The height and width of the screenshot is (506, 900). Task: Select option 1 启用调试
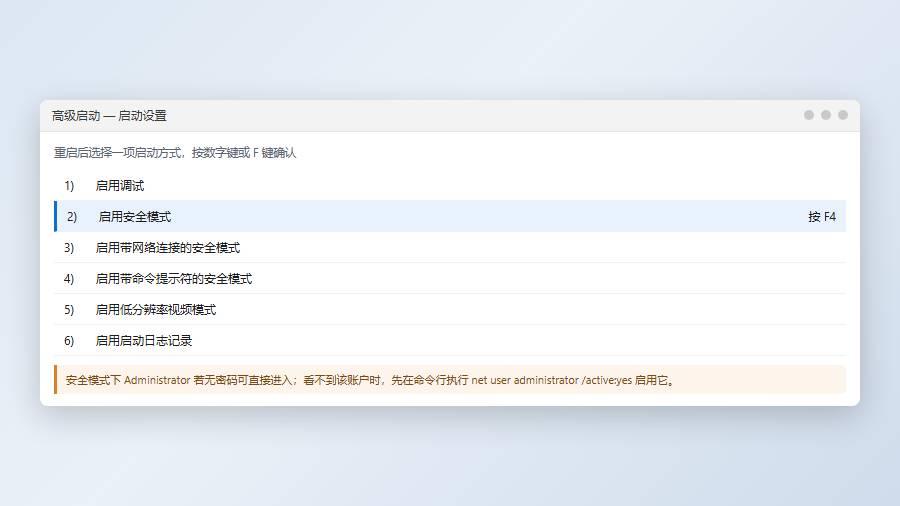[449, 185]
